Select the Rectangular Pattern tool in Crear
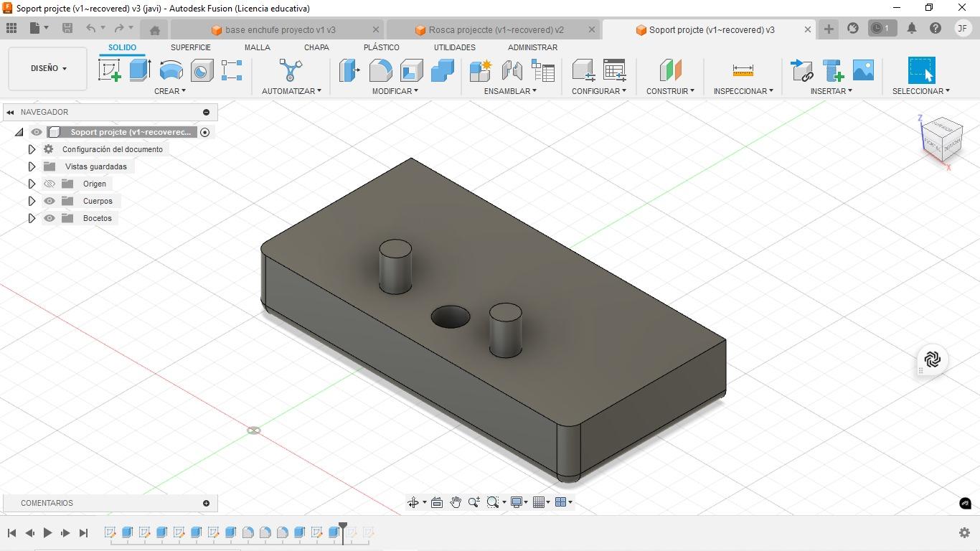Screen dimensions: 980x551 pos(232,70)
